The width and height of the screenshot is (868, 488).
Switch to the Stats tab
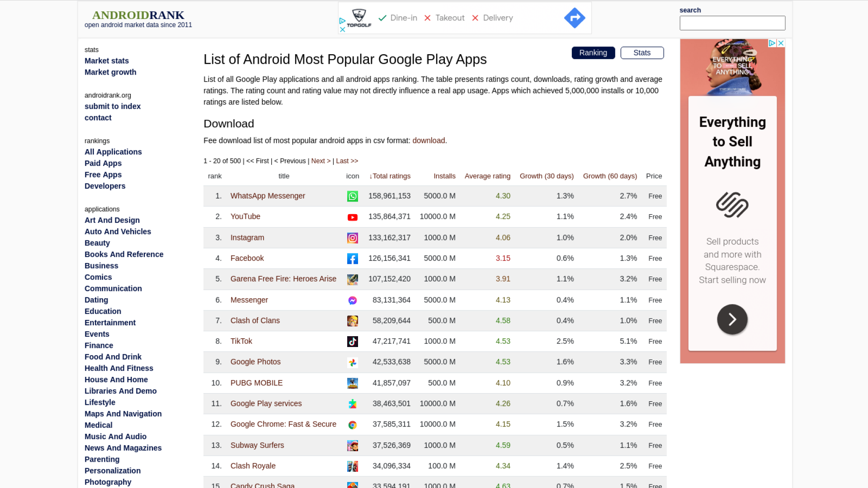[x=642, y=53]
